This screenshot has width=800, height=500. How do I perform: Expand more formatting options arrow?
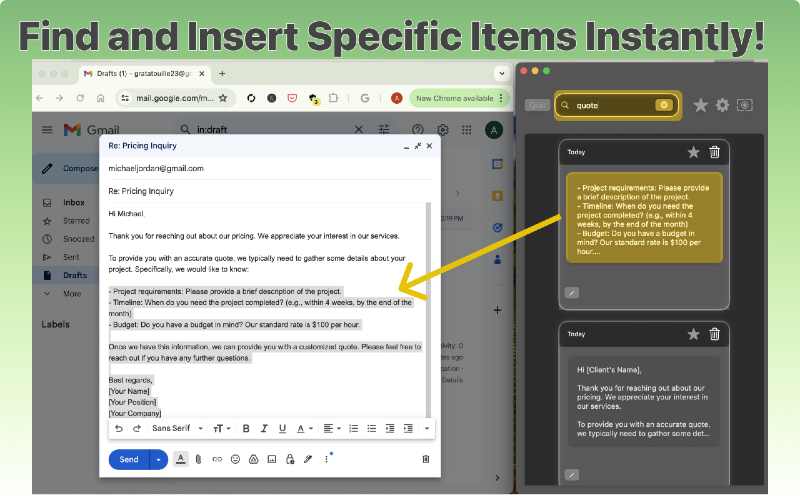click(x=427, y=429)
